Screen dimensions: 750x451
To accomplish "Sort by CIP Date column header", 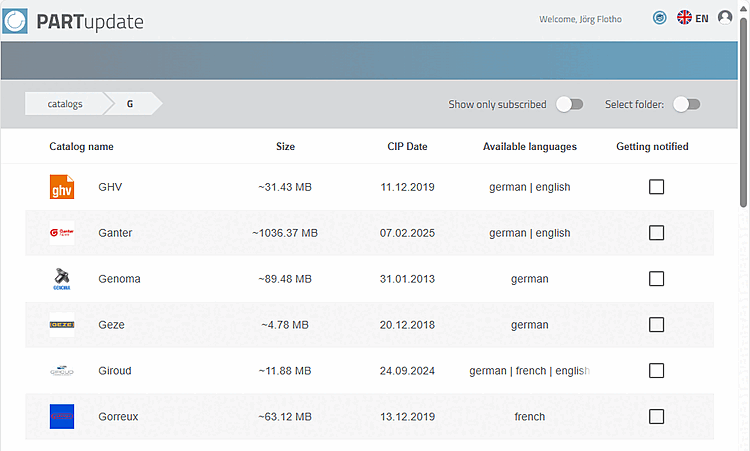I will (x=407, y=146).
